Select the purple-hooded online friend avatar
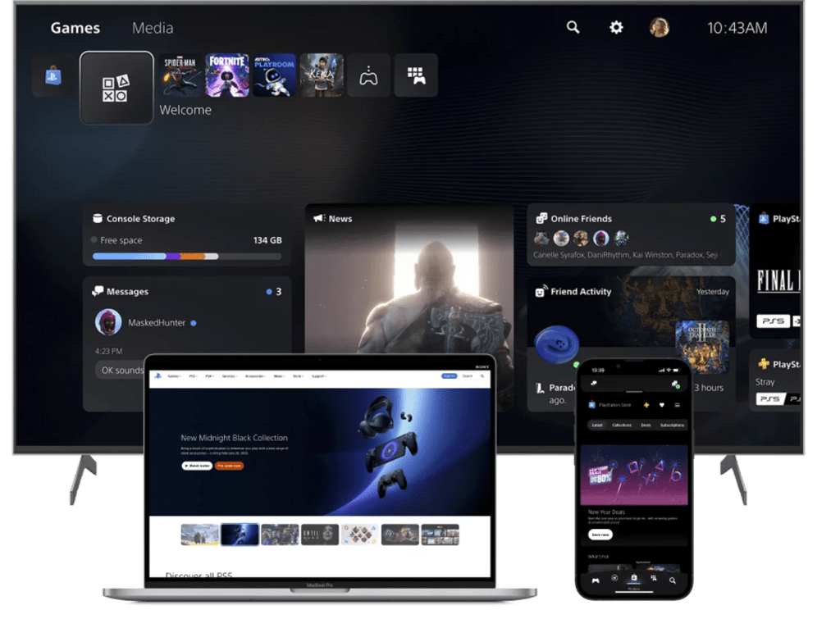 601,238
